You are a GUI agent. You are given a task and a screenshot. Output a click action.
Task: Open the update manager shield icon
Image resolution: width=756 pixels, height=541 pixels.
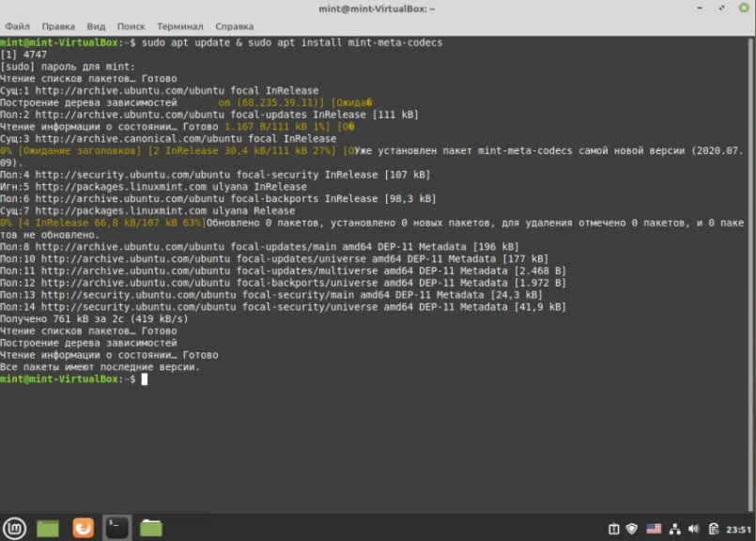click(632, 529)
